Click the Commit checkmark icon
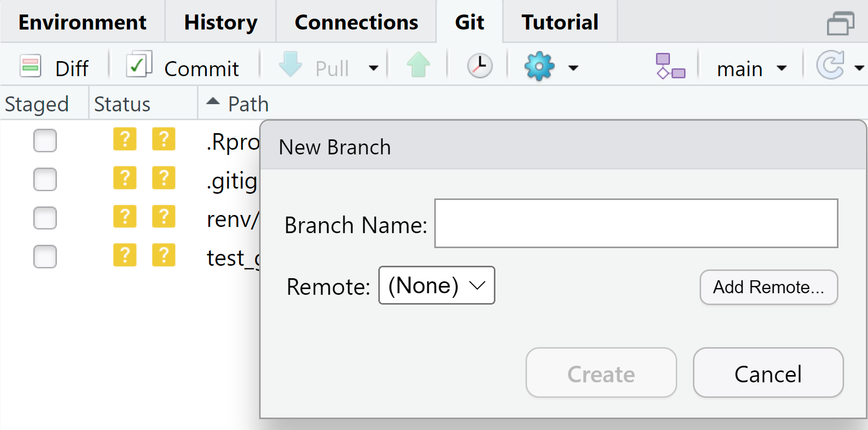This screenshot has height=430, width=868. pyautogui.click(x=139, y=65)
